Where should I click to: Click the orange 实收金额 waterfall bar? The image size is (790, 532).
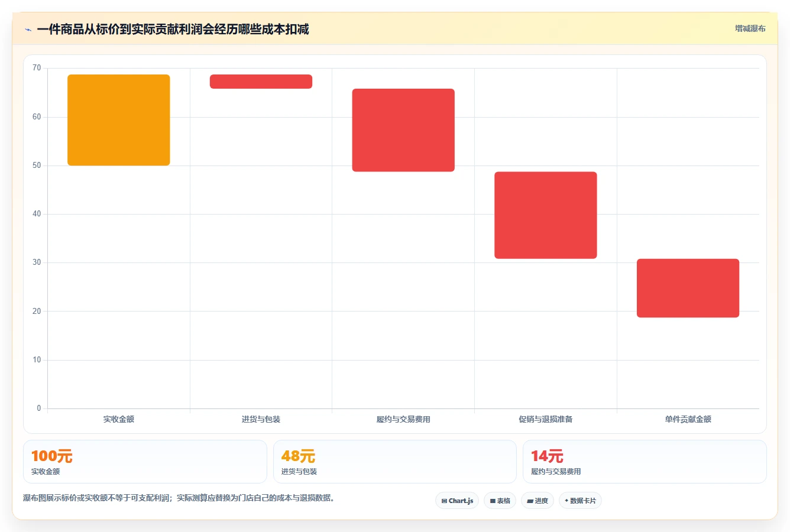(x=119, y=120)
